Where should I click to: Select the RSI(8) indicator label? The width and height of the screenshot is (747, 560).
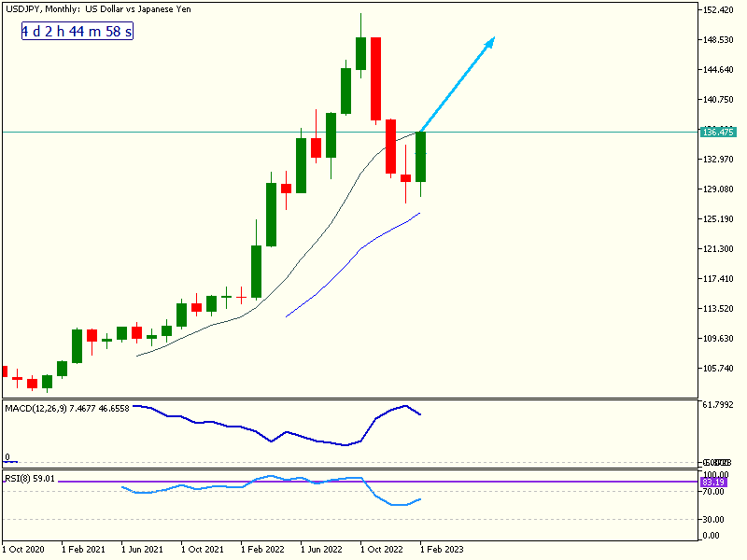coord(30,479)
